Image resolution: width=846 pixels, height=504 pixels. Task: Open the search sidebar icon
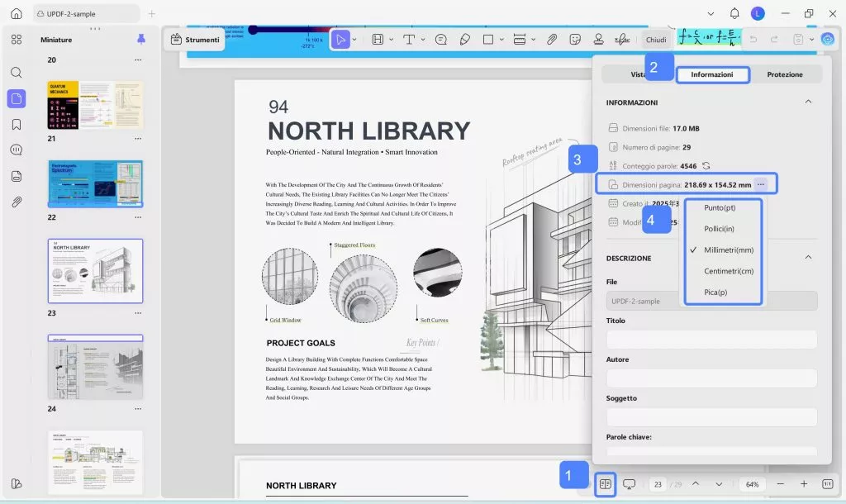(x=17, y=73)
